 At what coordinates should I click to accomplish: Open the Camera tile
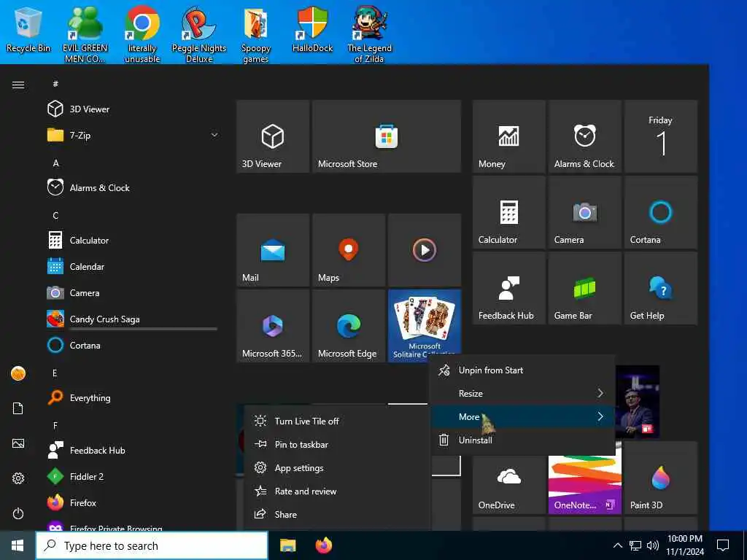point(584,212)
